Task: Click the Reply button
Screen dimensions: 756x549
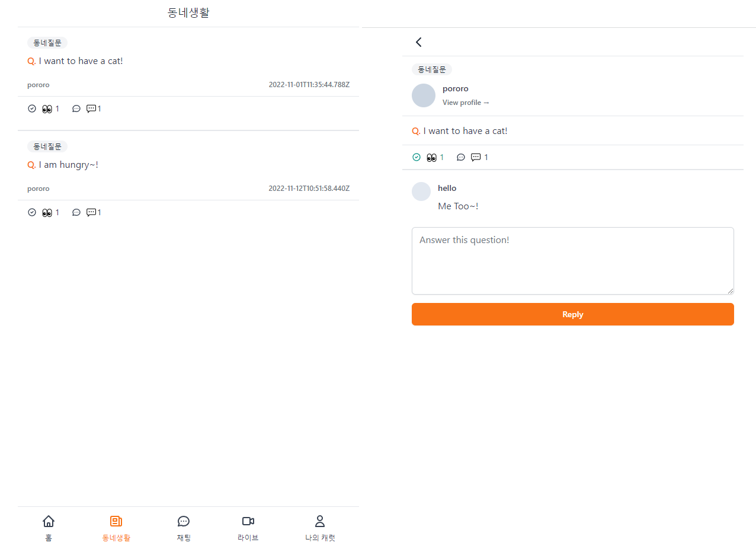Action: click(573, 314)
